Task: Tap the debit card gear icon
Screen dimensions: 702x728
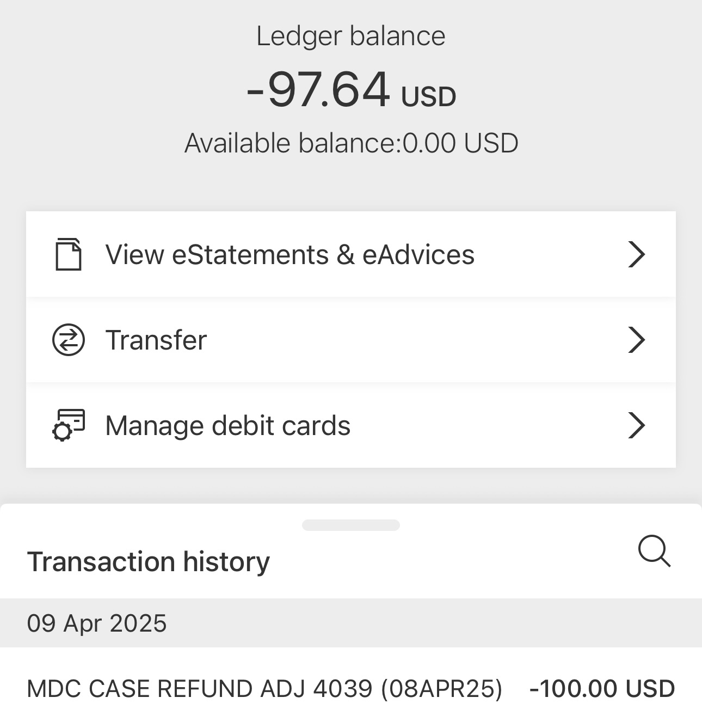Action: click(x=69, y=425)
